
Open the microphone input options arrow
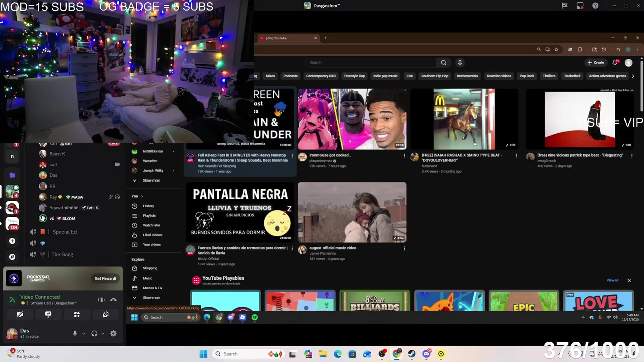(x=84, y=333)
